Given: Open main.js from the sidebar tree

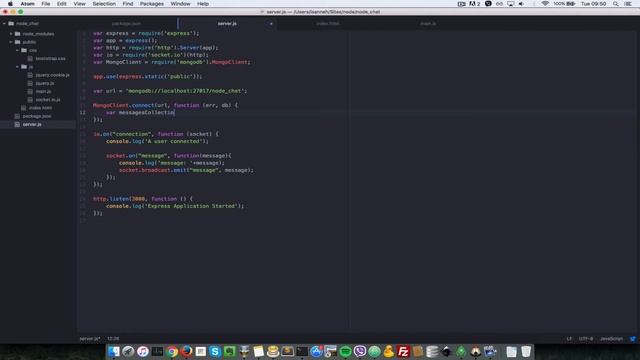Looking at the screenshot, I should (x=43, y=91).
